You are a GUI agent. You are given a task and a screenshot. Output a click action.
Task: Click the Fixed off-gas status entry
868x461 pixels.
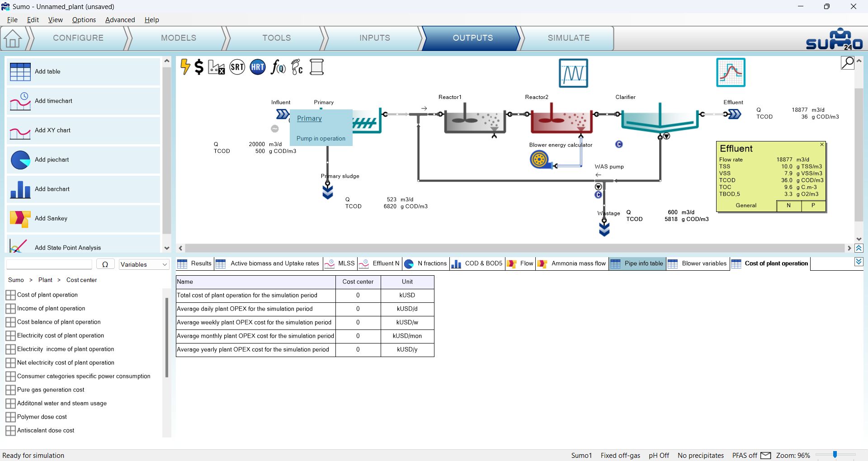click(620, 456)
